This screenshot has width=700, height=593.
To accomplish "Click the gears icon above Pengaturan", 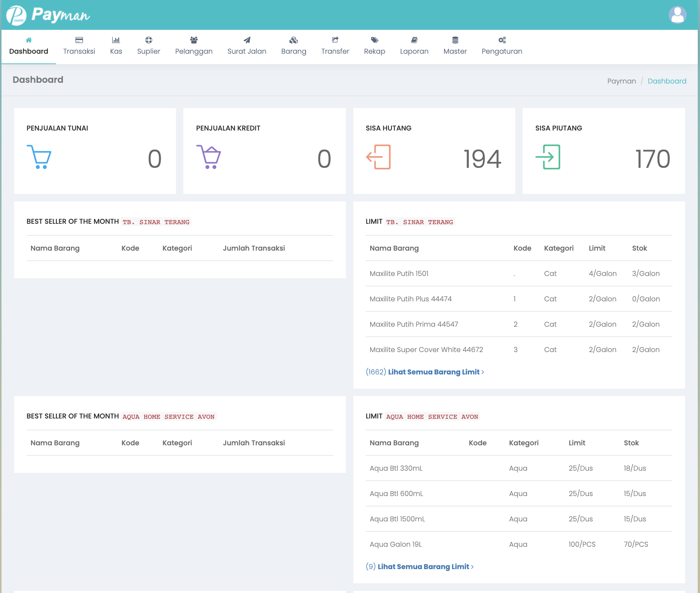I will [502, 40].
